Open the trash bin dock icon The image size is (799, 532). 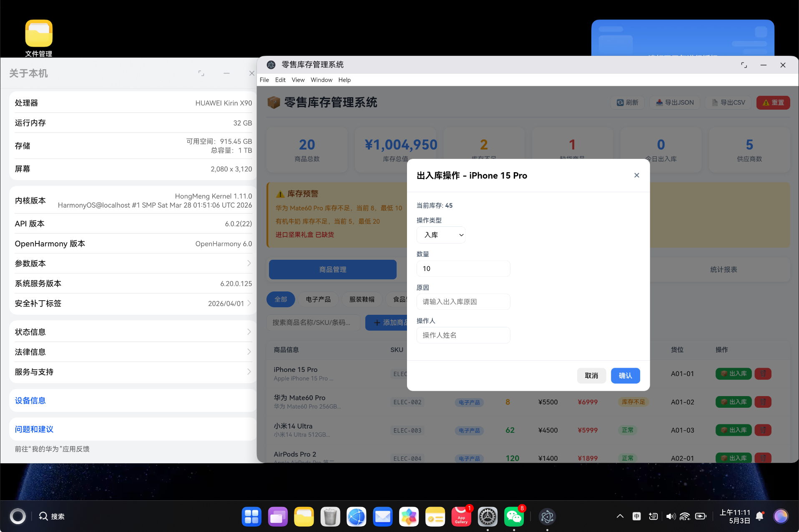[x=330, y=517]
